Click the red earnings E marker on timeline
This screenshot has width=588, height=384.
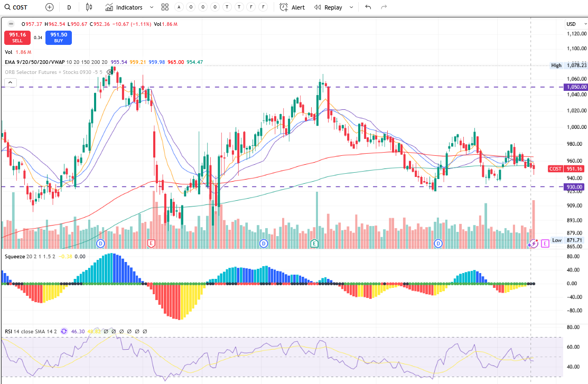tap(151, 243)
